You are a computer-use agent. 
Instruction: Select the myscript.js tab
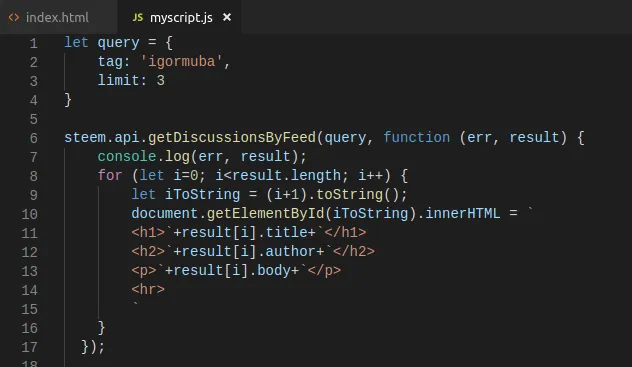tap(181, 18)
